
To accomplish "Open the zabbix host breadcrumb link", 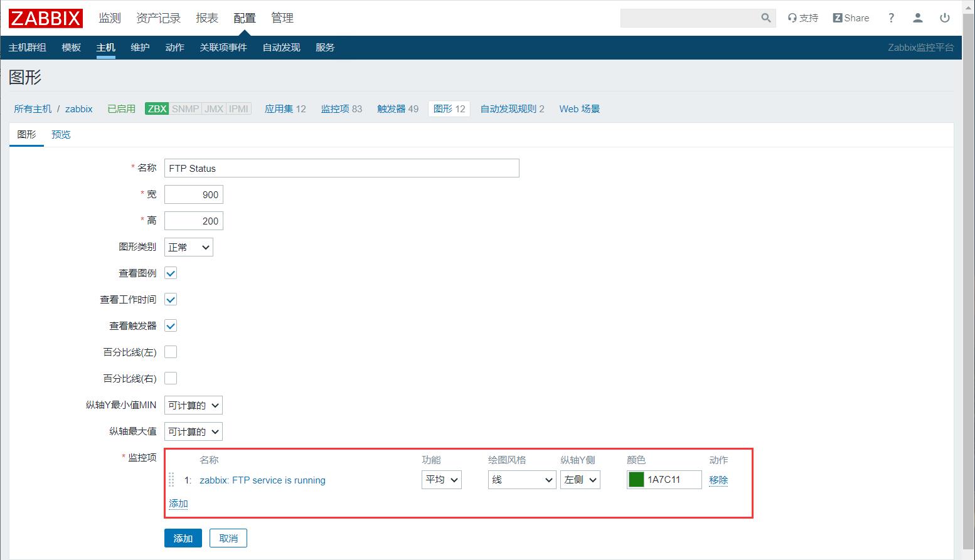I will point(79,109).
